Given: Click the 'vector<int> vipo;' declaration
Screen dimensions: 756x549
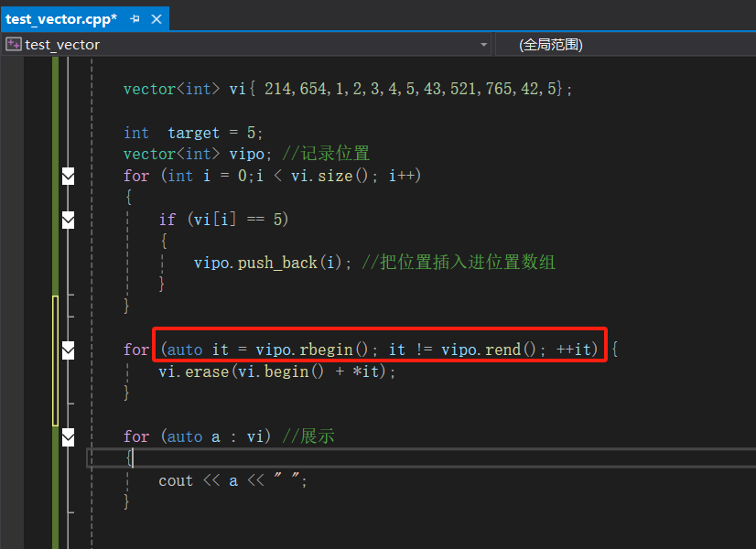Looking at the screenshot, I should pos(197,154).
